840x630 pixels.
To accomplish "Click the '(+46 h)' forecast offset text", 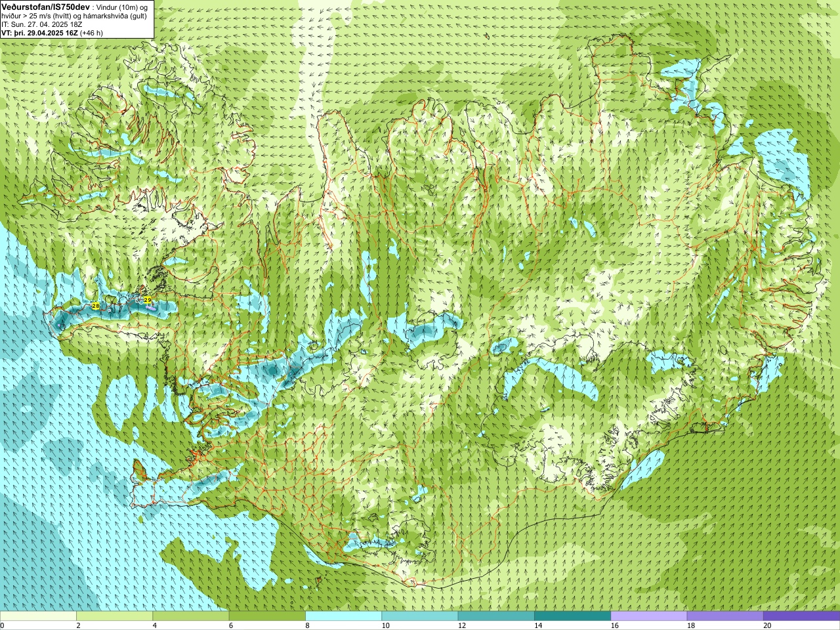I will click(91, 32).
